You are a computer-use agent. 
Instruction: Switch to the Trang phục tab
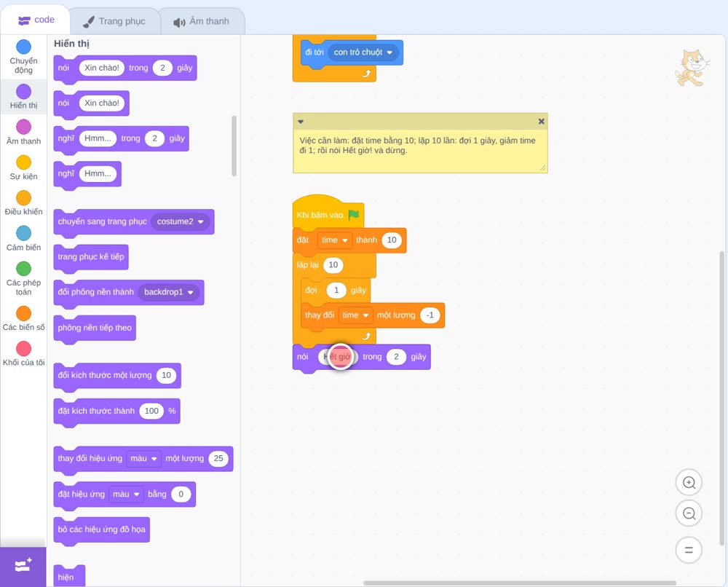tap(114, 21)
